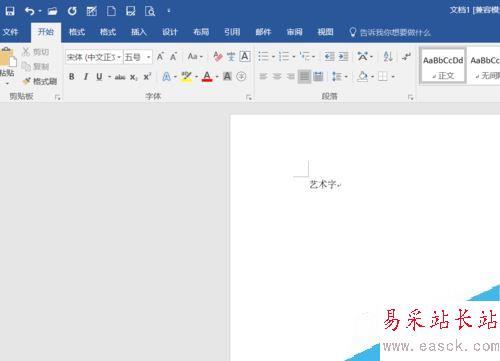Screen dimensions: 500x361
Task: Toggle Subscript formatting
Action: click(134, 77)
